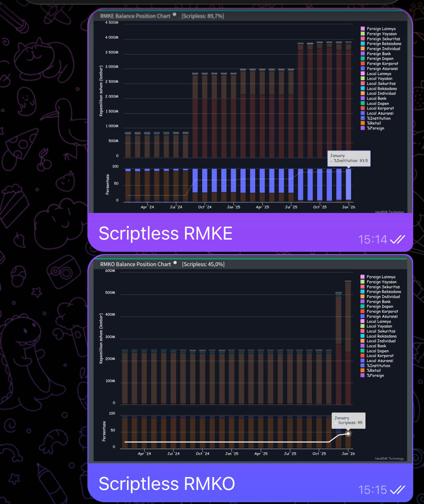Select Local Asuransi entry in RMKO legend
Screen dimensions: 424x504
(377, 361)
